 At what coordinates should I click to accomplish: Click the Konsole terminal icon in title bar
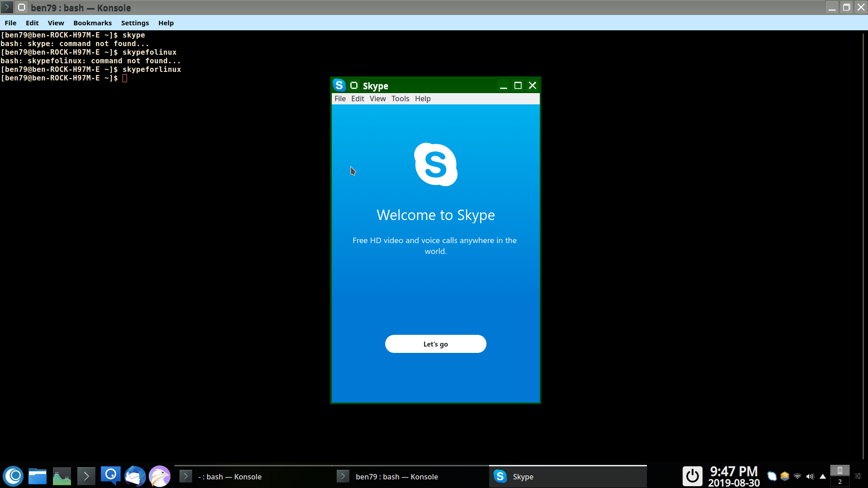coord(7,7)
